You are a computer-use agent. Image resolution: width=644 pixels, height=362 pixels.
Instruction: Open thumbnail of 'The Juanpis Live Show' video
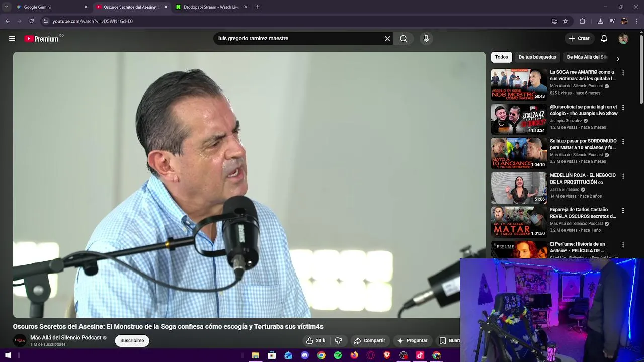coord(519,119)
